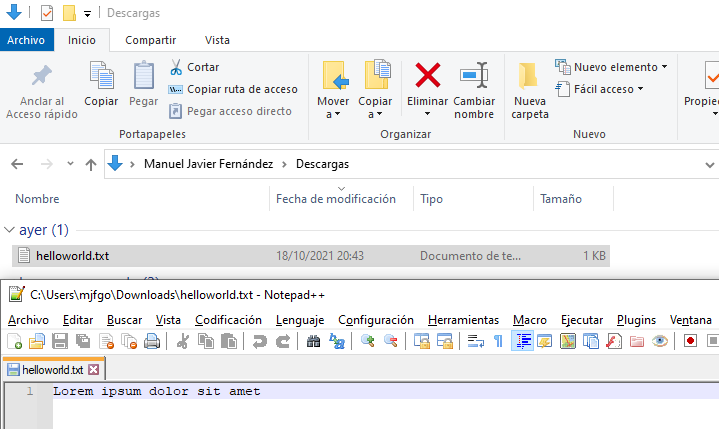The width and height of the screenshot is (719, 429).
Task: Open Archivo menu in Notepad++
Action: tap(28, 320)
